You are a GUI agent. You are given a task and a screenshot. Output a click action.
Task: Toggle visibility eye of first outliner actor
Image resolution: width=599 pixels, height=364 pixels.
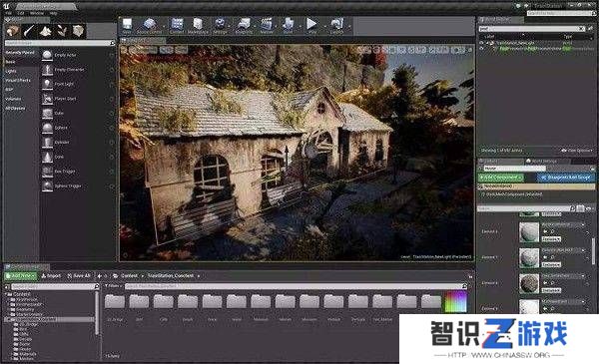point(481,43)
